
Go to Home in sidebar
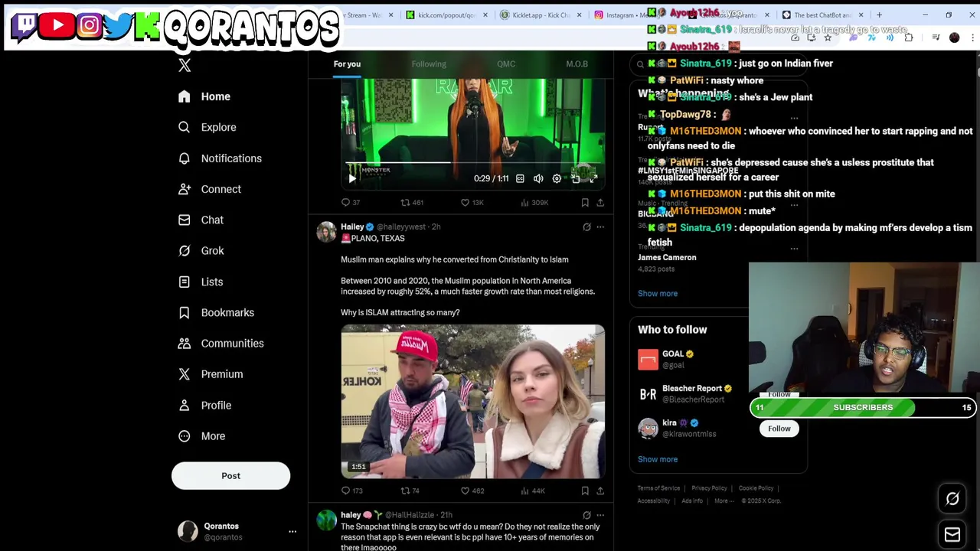(x=204, y=96)
